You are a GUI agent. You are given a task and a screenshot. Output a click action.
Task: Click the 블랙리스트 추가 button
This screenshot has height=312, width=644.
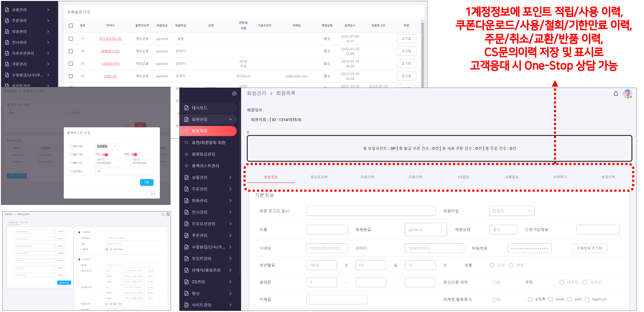pyautogui.click(x=17, y=176)
